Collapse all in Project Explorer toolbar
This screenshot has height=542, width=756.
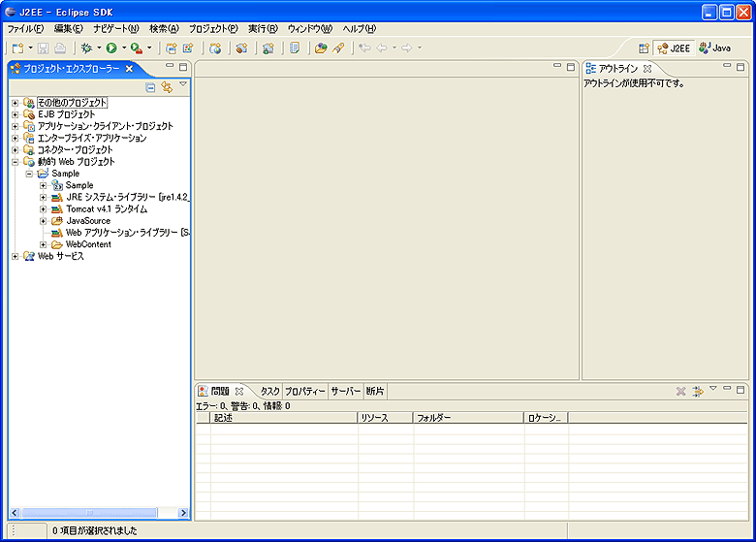click(x=150, y=87)
